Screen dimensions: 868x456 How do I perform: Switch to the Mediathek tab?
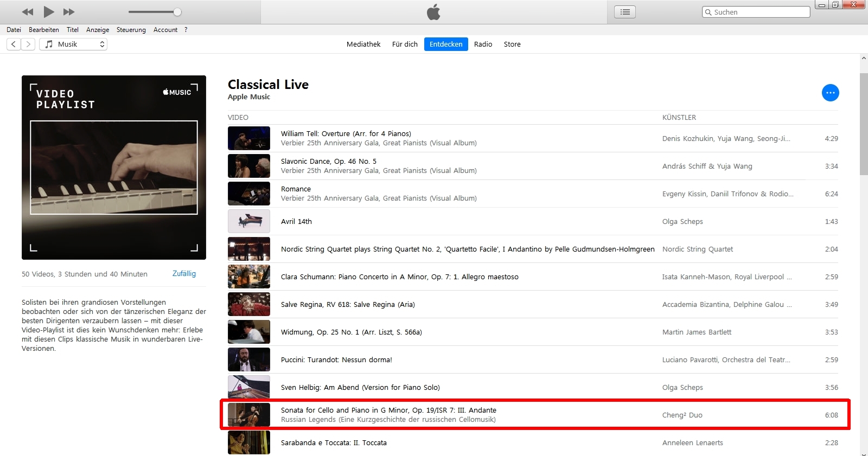coord(363,44)
